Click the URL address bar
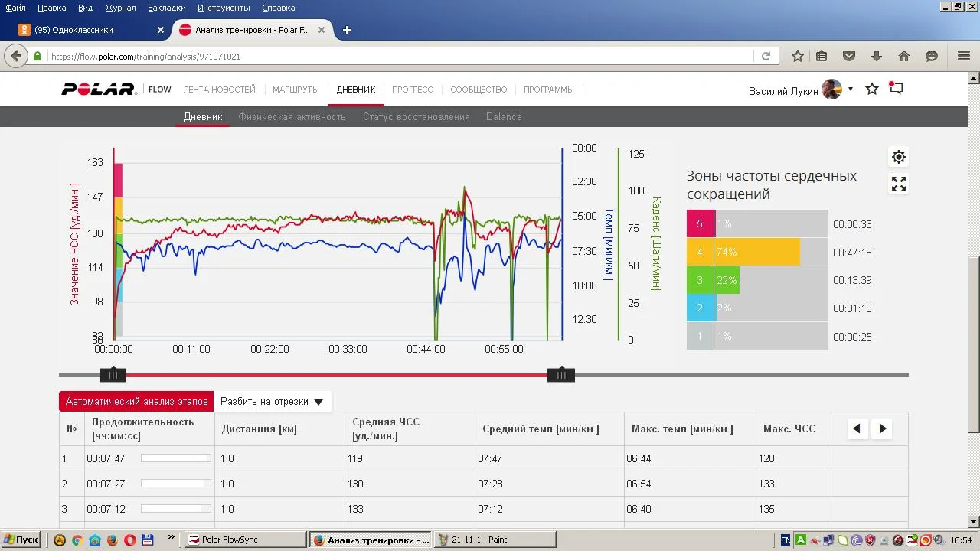The height and width of the screenshot is (551, 980). (x=398, y=57)
